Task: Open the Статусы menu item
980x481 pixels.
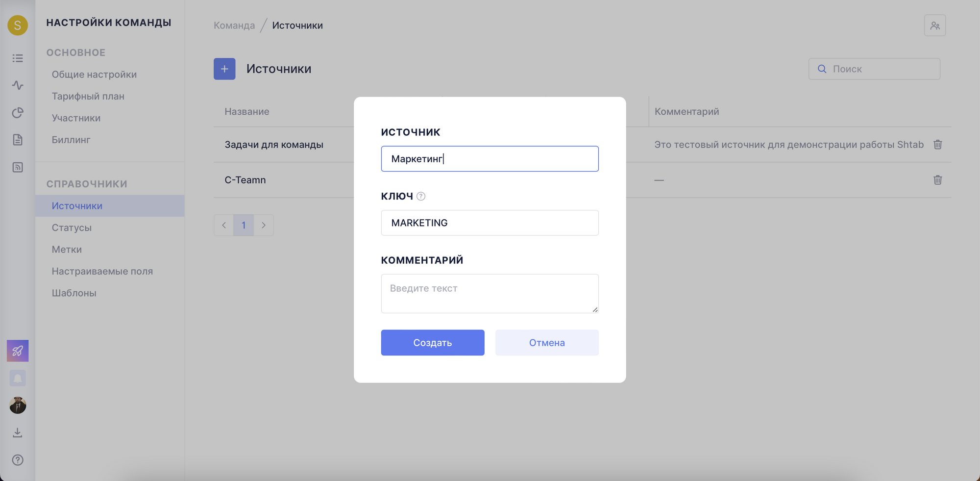Action: [72, 228]
